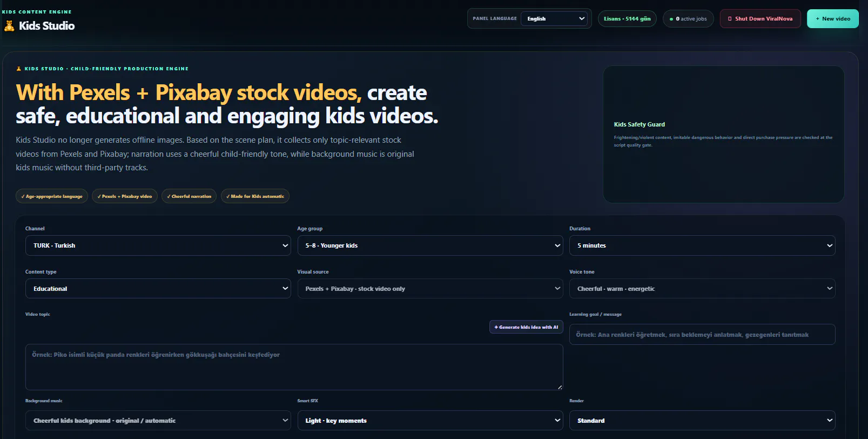This screenshot has width=868, height=439.
Task: Click the + New video button
Action: tap(832, 18)
